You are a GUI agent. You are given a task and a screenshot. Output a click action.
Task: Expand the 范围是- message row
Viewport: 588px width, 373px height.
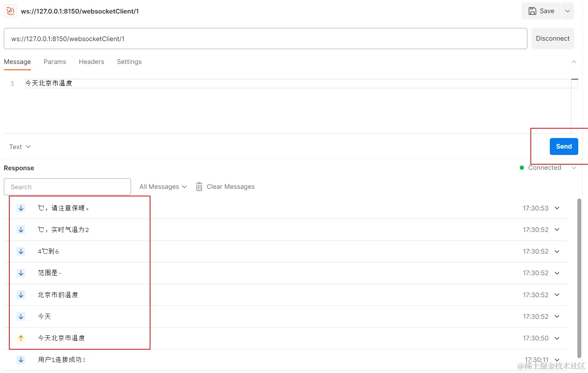tap(557, 273)
